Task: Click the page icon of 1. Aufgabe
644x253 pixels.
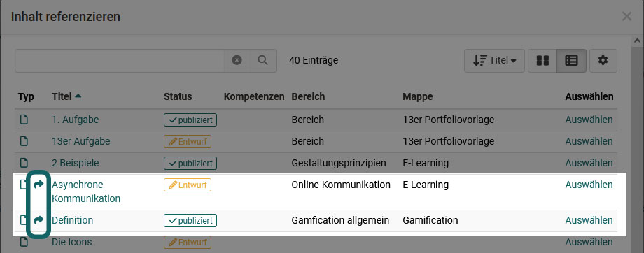Action: click(24, 120)
